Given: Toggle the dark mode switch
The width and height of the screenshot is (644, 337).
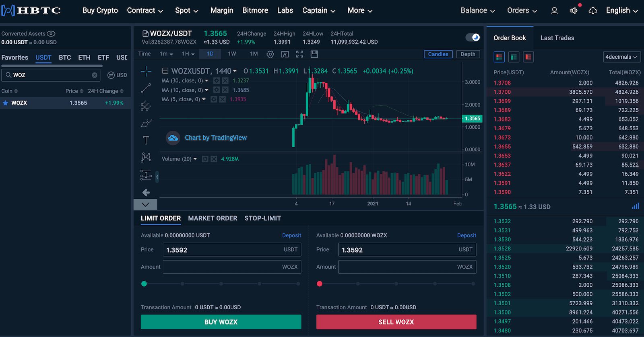Looking at the screenshot, I should (x=473, y=37).
